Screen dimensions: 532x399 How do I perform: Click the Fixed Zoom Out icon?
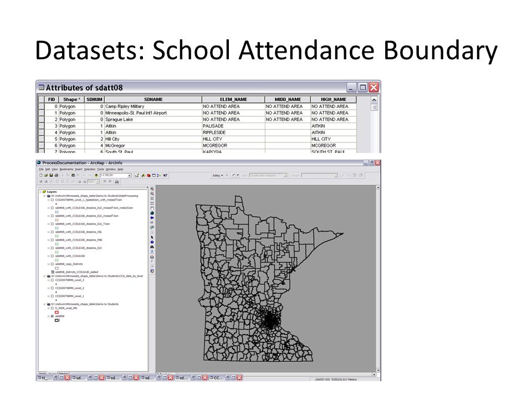coord(152,203)
